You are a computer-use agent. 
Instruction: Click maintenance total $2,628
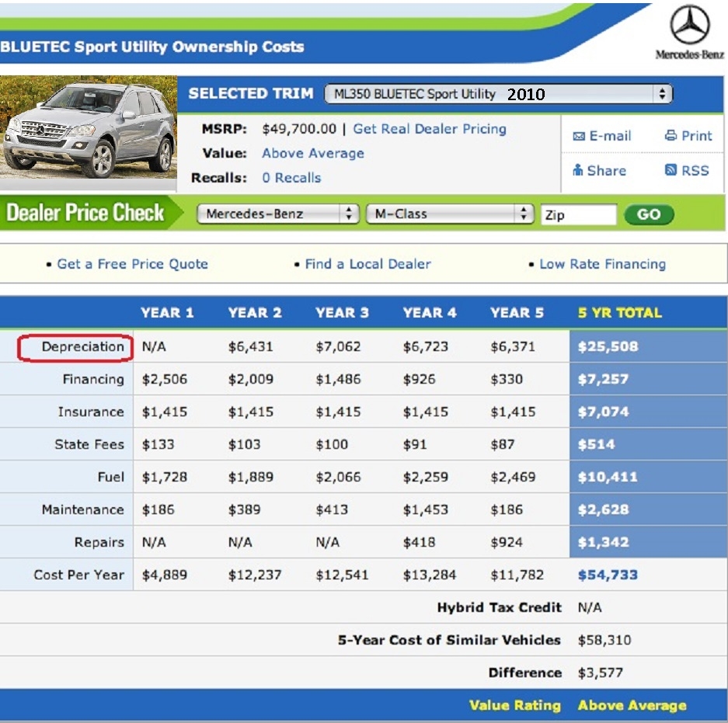603,509
